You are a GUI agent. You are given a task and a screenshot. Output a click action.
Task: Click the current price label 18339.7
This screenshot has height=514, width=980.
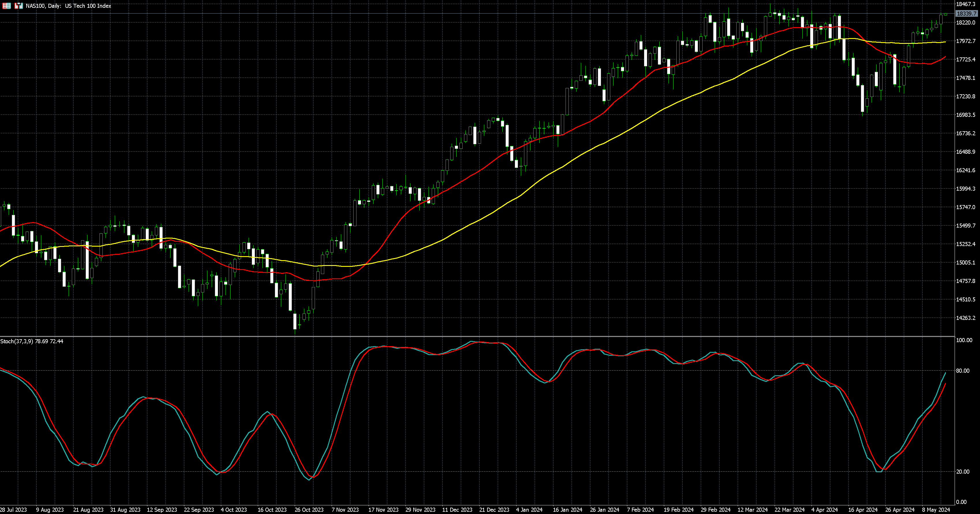(x=966, y=14)
